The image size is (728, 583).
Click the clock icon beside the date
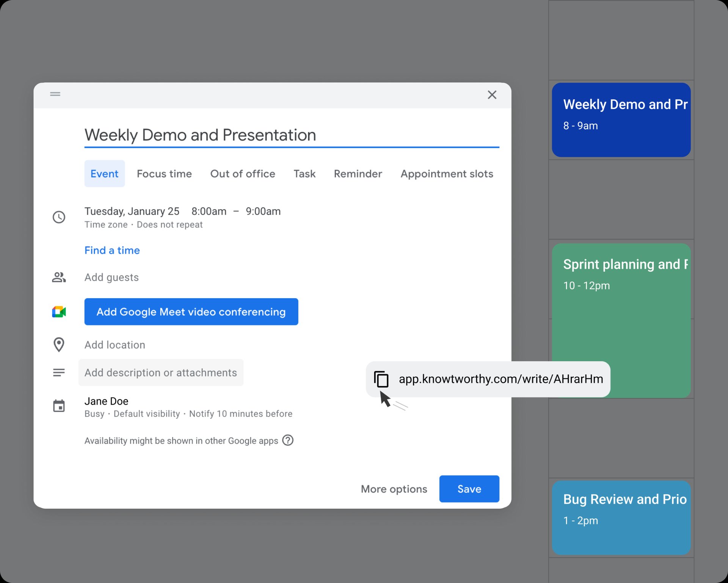(x=59, y=217)
